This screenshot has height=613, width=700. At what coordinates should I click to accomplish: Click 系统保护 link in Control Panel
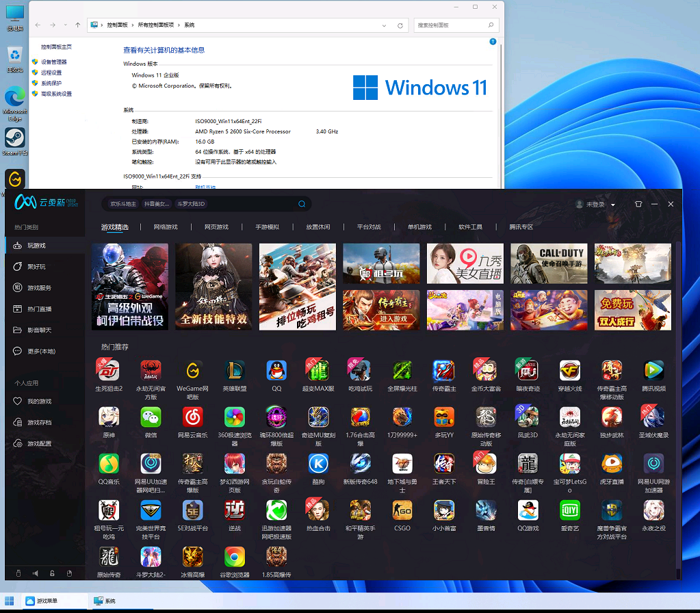(51, 83)
